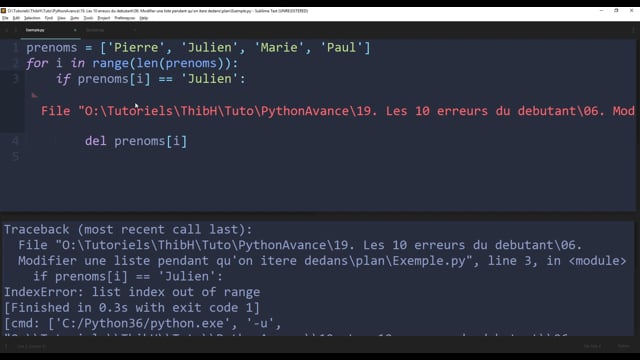Click 'Traceback (most recent call last):' in output
Screen dimensions: 640x360
coord(128,229)
